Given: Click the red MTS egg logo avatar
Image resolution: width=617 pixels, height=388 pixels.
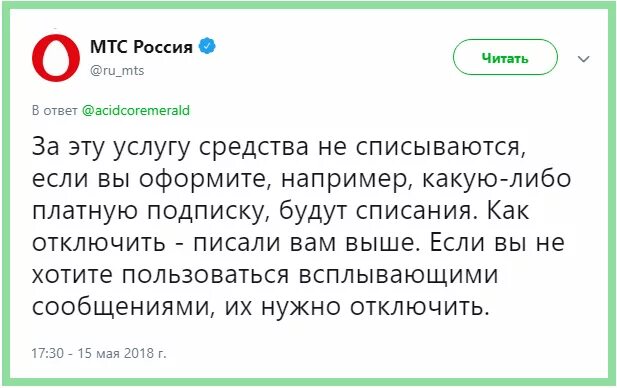Looking at the screenshot, I should (x=56, y=58).
